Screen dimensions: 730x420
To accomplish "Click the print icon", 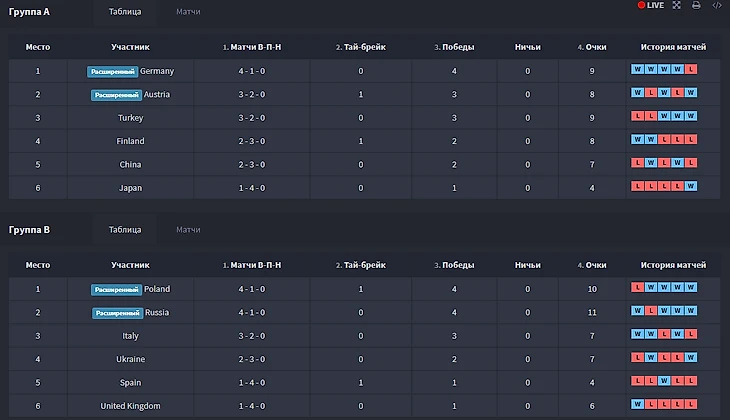I will pyautogui.click(x=696, y=6).
